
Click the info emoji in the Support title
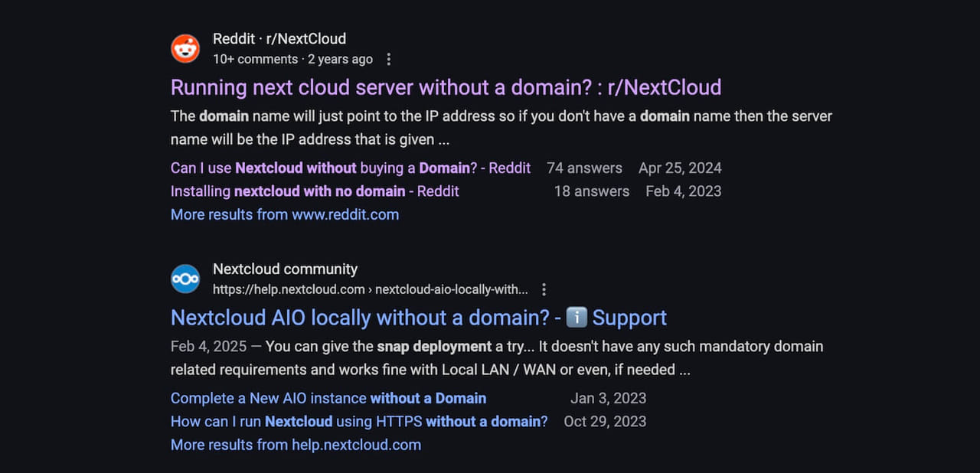pos(577,318)
